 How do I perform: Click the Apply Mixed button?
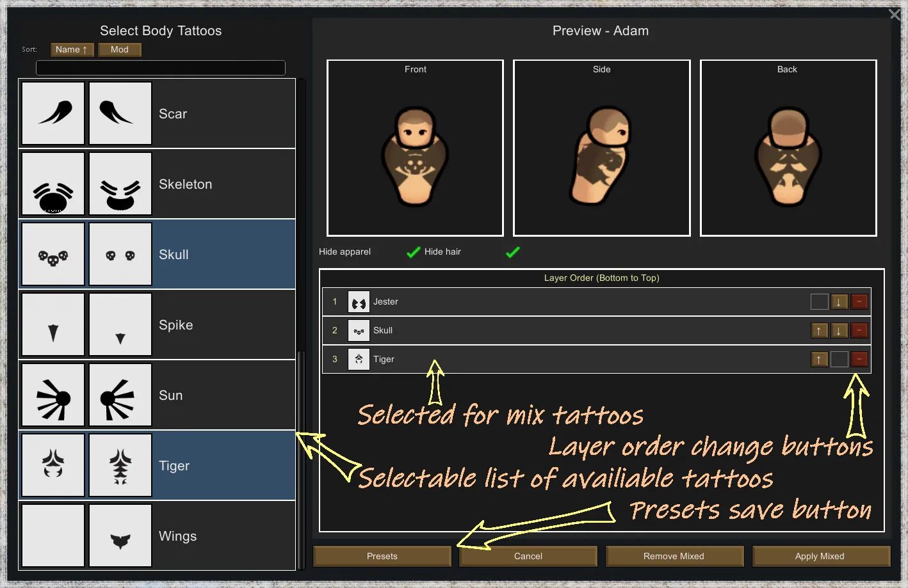tap(821, 556)
